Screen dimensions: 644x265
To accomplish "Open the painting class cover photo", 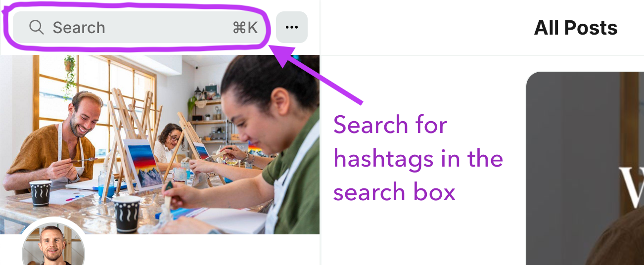I will tap(160, 144).
